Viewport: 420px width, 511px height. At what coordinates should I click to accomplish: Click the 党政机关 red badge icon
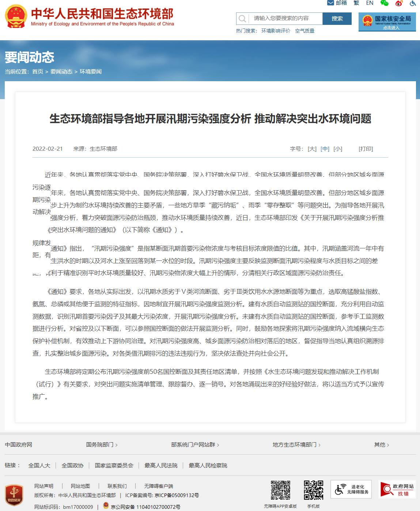pos(14,495)
